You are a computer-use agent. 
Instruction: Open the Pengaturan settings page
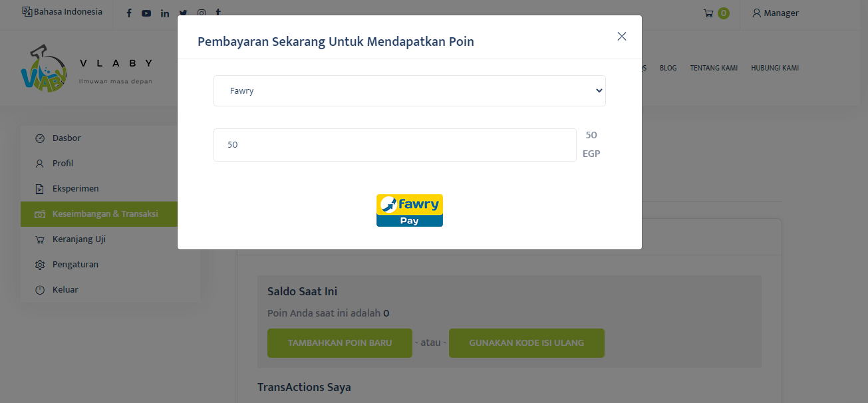point(74,264)
